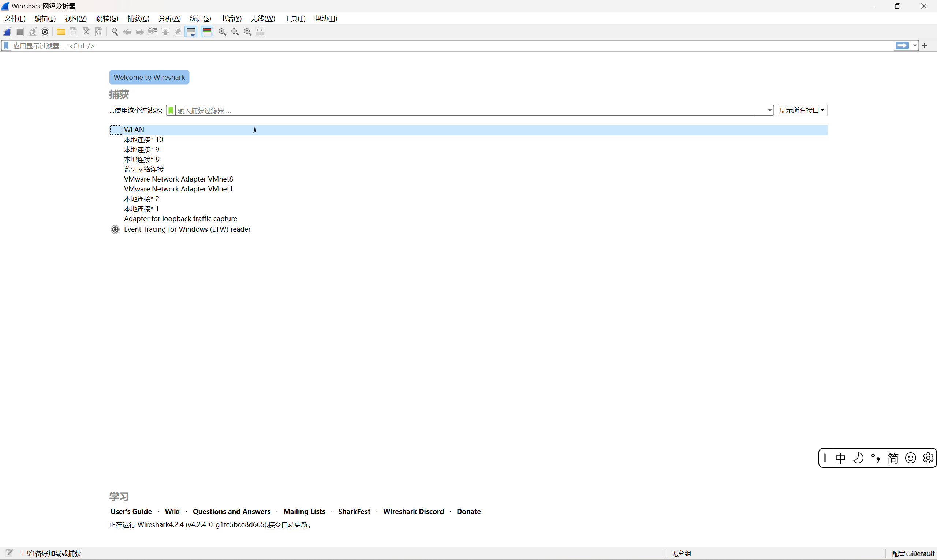Open capture filter bookmark icon
937x560 pixels.
(171, 111)
